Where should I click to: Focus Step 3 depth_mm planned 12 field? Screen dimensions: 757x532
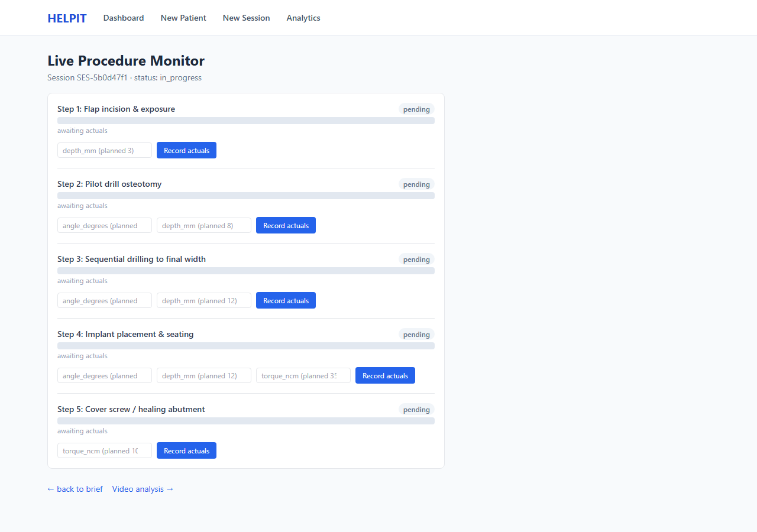coord(204,300)
